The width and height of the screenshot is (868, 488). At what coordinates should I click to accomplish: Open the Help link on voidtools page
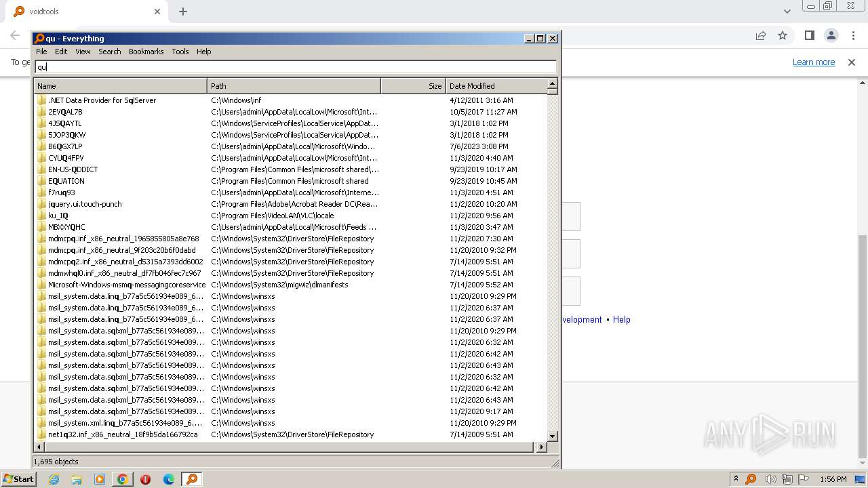coord(622,320)
